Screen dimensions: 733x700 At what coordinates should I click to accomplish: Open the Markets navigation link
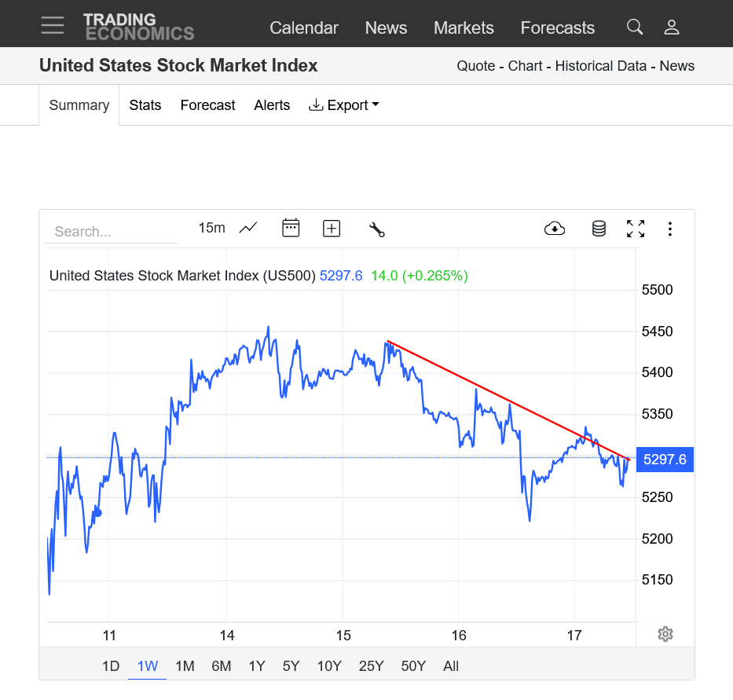[464, 27]
